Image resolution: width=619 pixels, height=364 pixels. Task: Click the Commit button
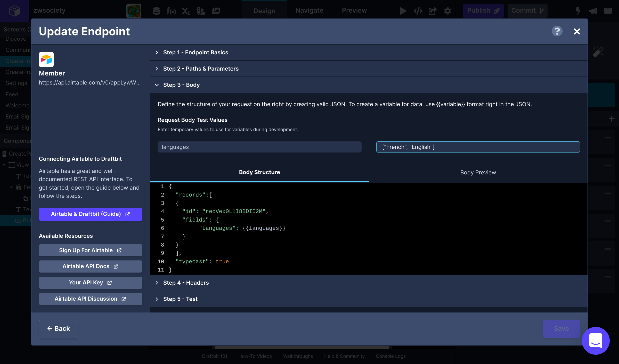pyautogui.click(x=527, y=11)
